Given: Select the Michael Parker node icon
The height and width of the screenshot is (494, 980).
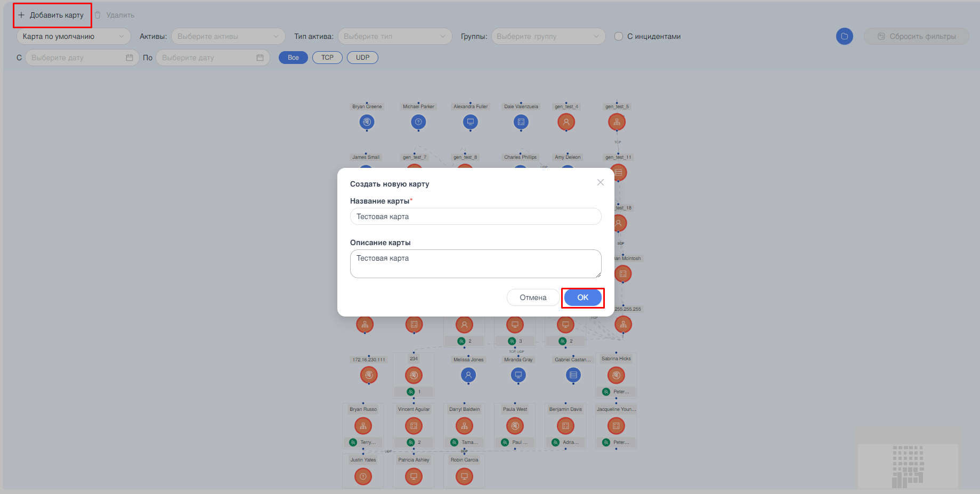Looking at the screenshot, I should [418, 122].
